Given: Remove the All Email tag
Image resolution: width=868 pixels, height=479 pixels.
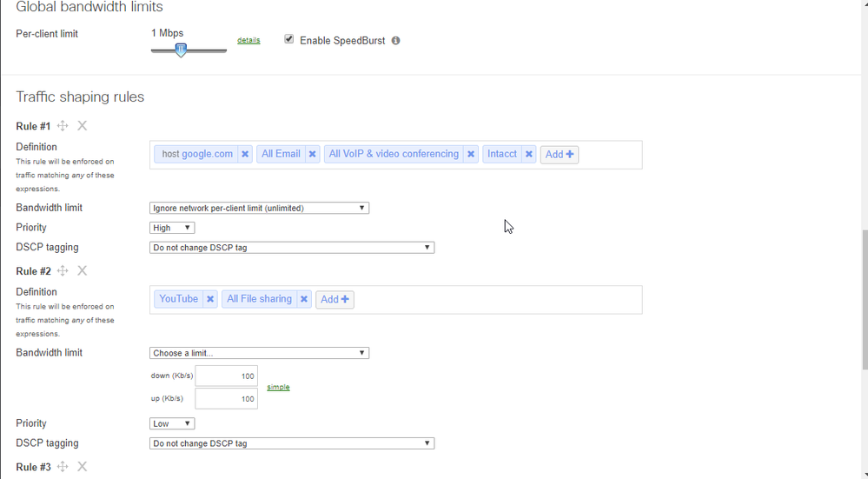Looking at the screenshot, I should [313, 155].
